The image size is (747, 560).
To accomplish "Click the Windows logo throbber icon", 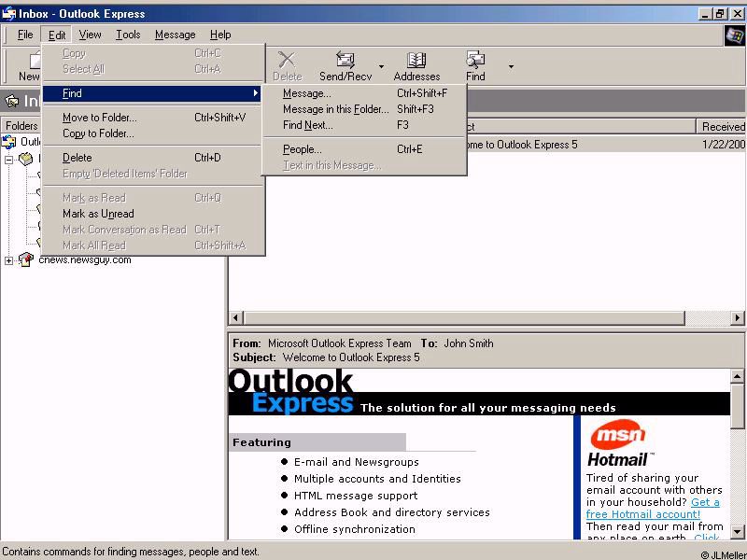I will 734,35.
